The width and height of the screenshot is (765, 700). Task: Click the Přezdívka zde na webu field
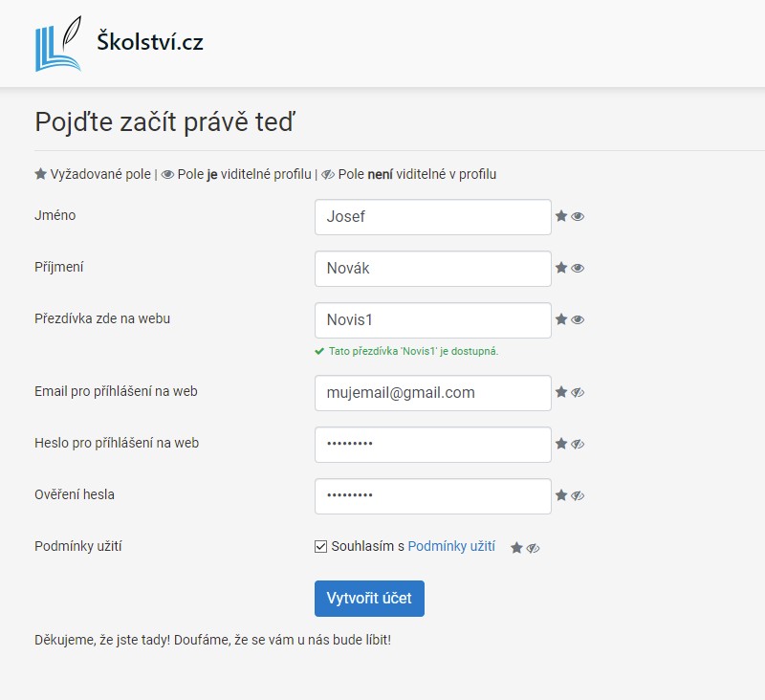(432, 319)
